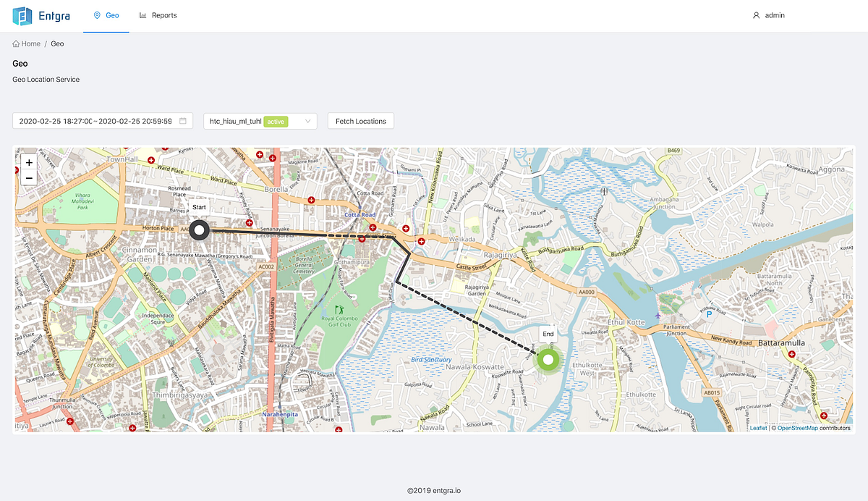Viewport: 868px width, 501px height.
Task: Click the zoom-in control on the map
Action: click(x=28, y=162)
